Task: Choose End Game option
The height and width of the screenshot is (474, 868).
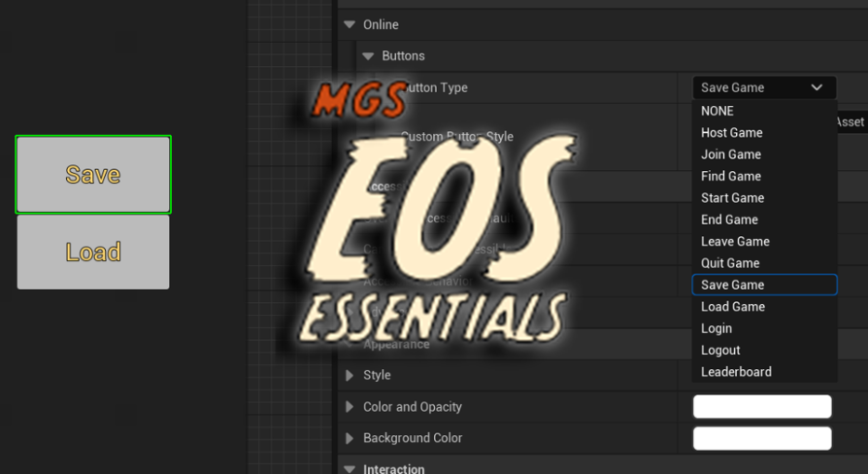Action: coord(764,220)
